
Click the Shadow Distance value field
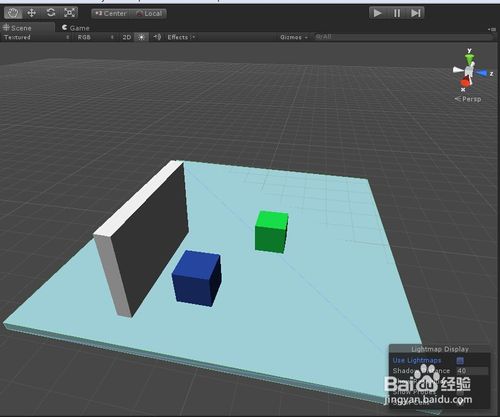pos(472,371)
